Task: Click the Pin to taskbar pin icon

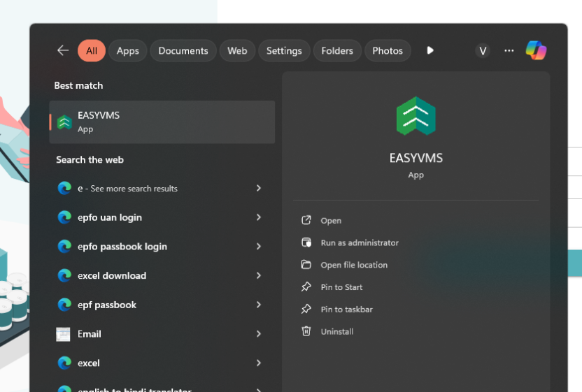Action: 306,310
